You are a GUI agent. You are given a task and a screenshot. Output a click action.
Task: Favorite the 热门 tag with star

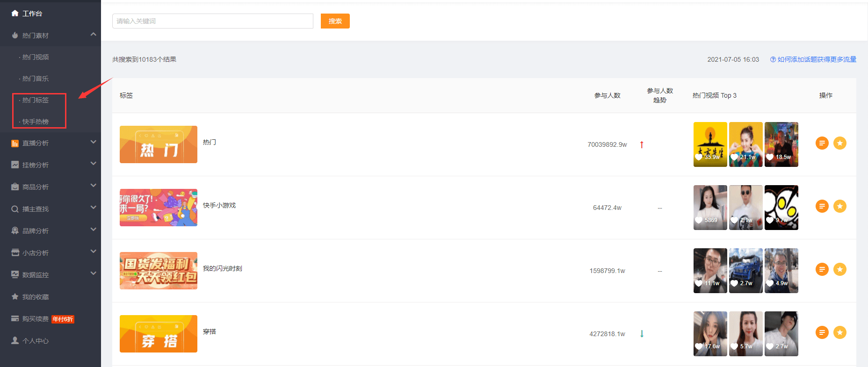[840, 143]
